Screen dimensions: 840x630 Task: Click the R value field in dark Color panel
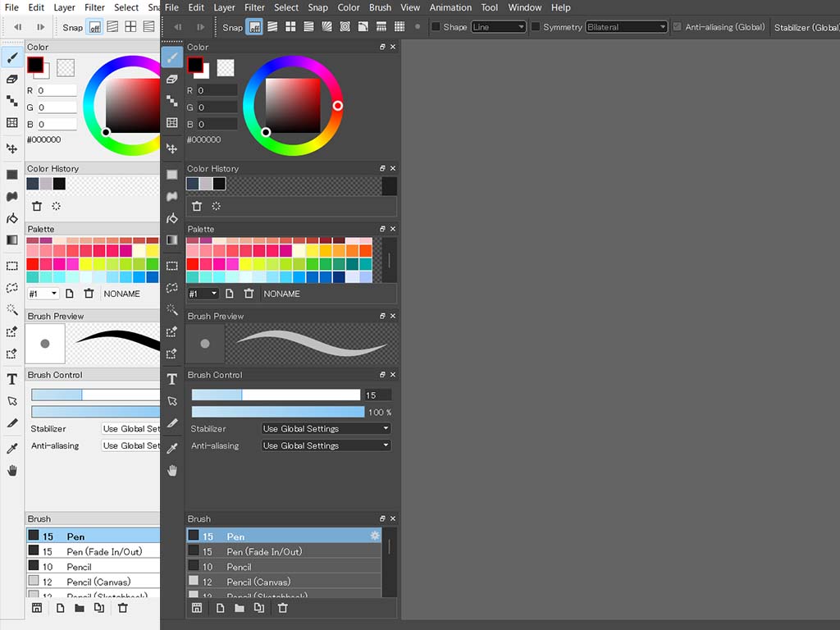click(217, 90)
